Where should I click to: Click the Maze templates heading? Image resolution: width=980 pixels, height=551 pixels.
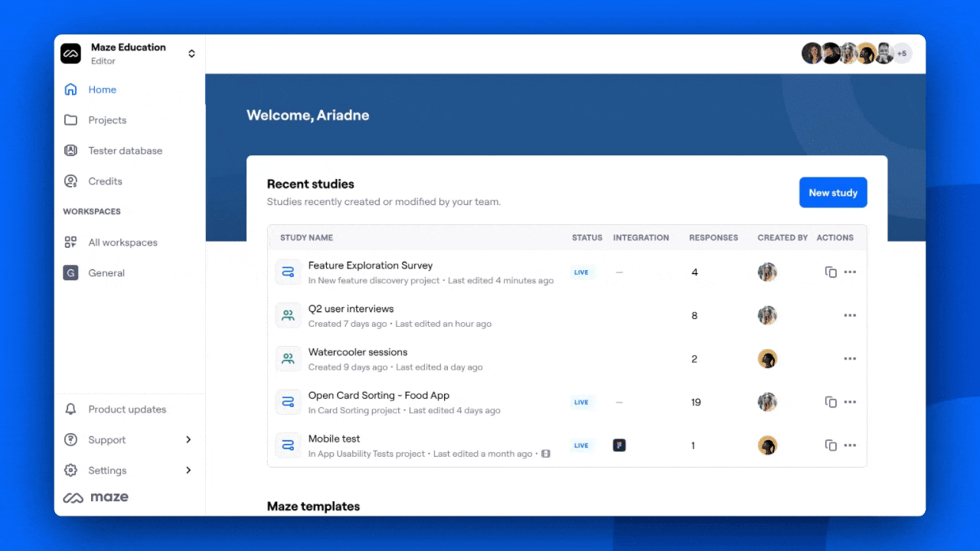(313, 507)
